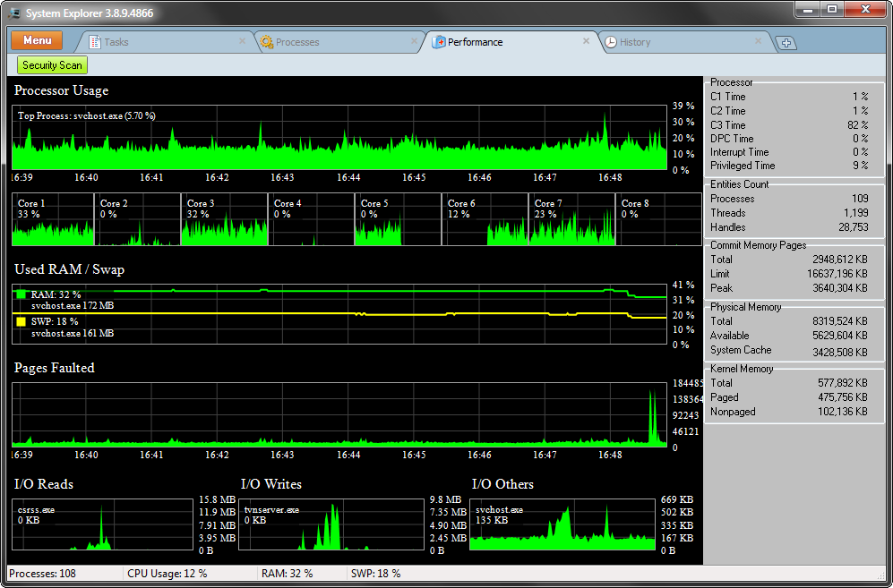The height and width of the screenshot is (588, 893).
Task: Click the Processes gear icon
Action: [267, 42]
